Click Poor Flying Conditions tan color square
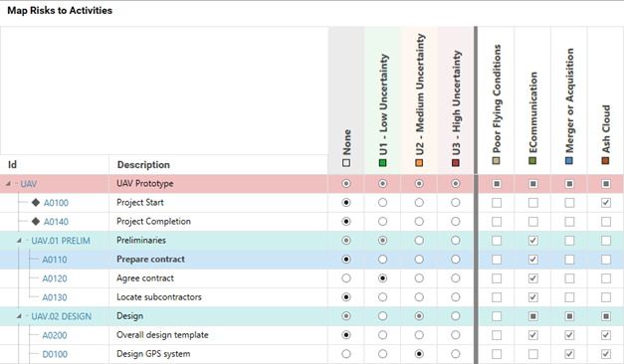The image size is (624, 364). pos(497,161)
